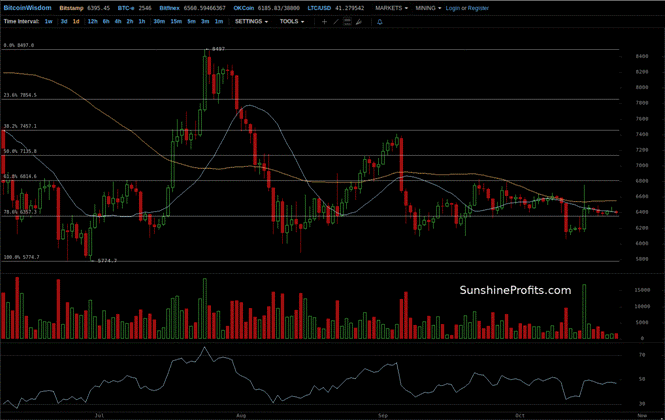Switch time interval to 1w

point(49,21)
